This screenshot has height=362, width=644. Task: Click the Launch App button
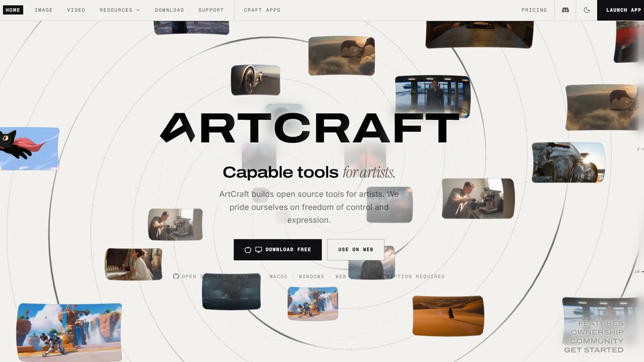(621, 10)
